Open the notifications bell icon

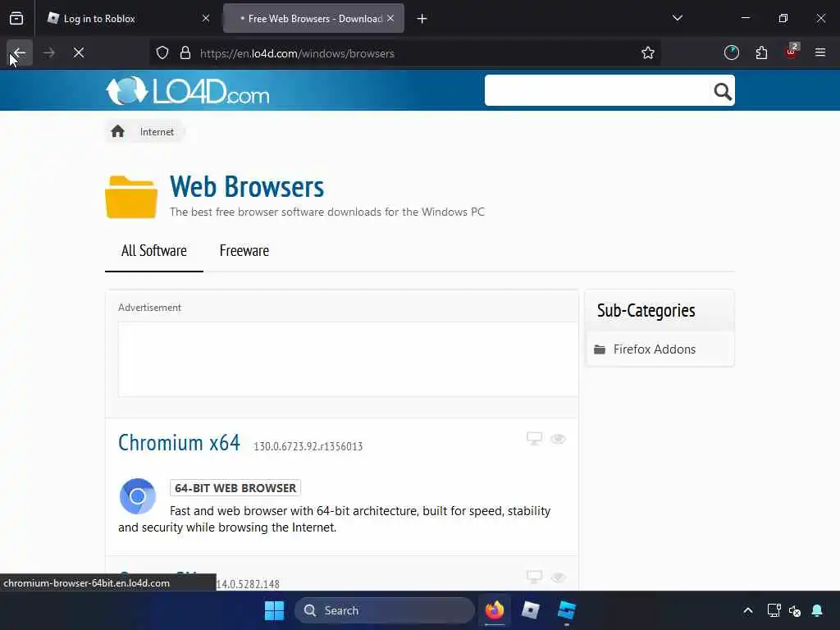click(x=817, y=610)
